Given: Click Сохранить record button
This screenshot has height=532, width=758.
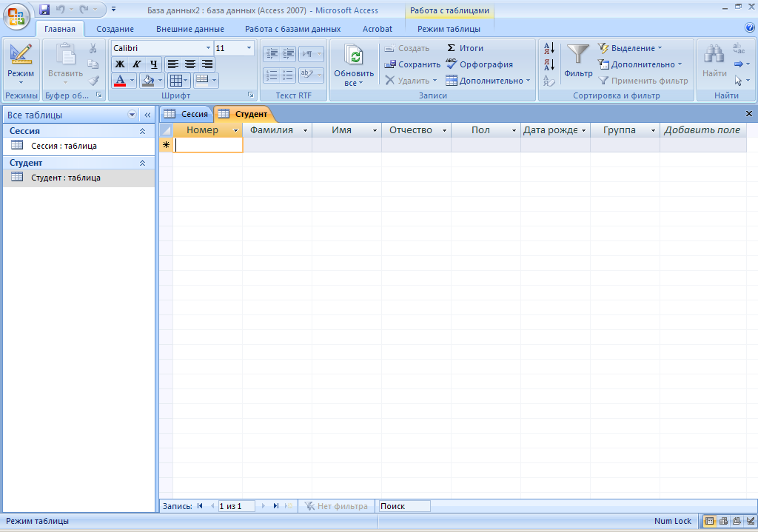Looking at the screenshot, I should tap(412, 64).
